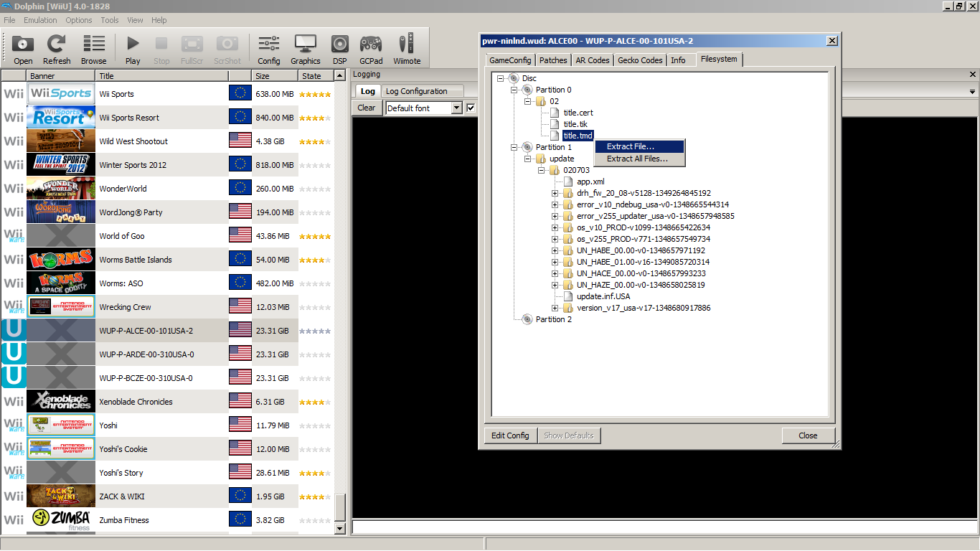This screenshot has height=551, width=980.
Task: Open the GCPad controller settings icon
Action: tap(371, 49)
